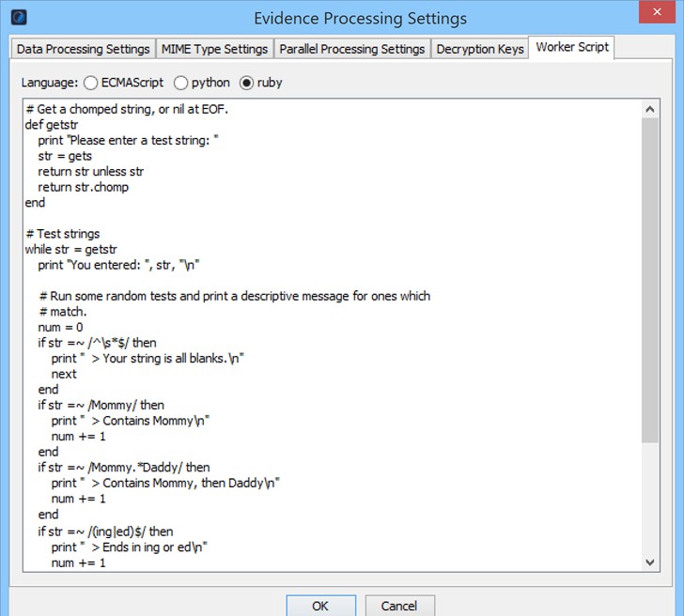
Task: Open the MIME Type Settings tab
Action: pos(214,49)
